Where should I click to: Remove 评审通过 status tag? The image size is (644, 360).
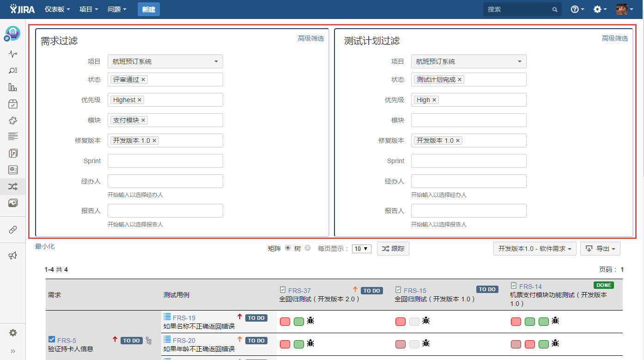(x=143, y=79)
